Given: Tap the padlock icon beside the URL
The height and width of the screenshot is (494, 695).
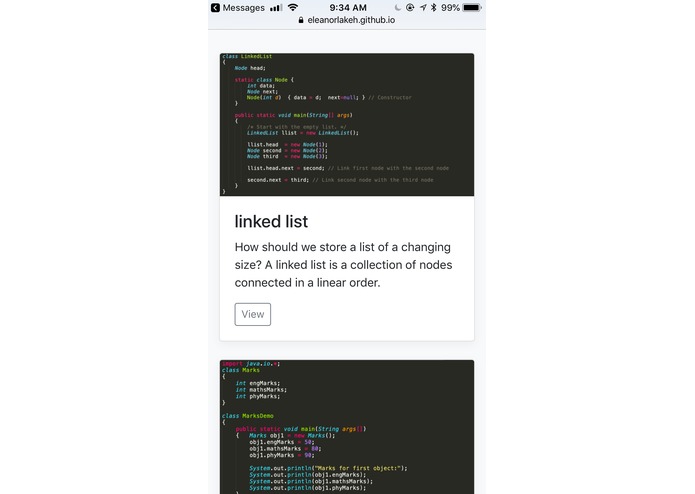Looking at the screenshot, I should [x=301, y=20].
